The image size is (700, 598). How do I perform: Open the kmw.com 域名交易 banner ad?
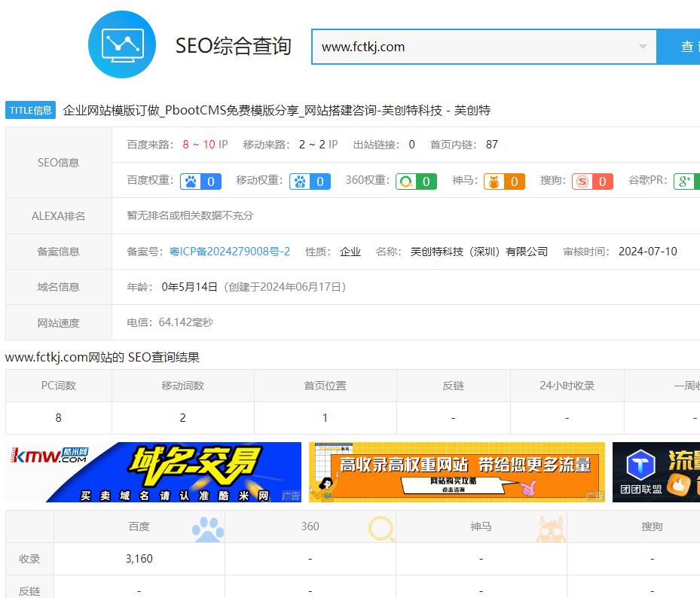tap(154, 472)
